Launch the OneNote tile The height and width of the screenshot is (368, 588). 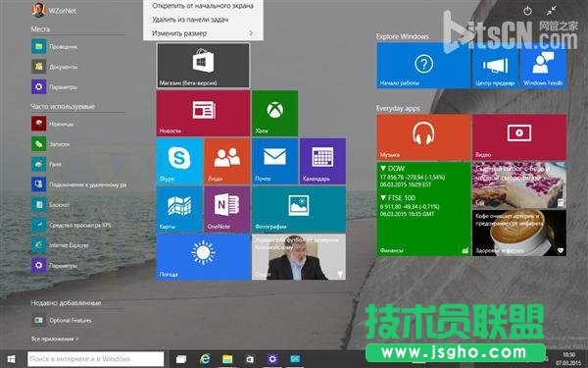coord(227,209)
